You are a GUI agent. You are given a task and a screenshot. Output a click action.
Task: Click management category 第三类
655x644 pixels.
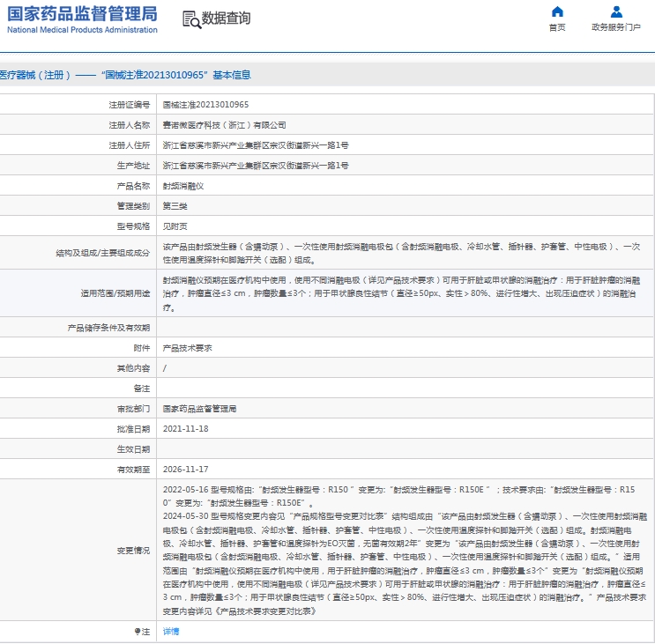tap(175, 206)
